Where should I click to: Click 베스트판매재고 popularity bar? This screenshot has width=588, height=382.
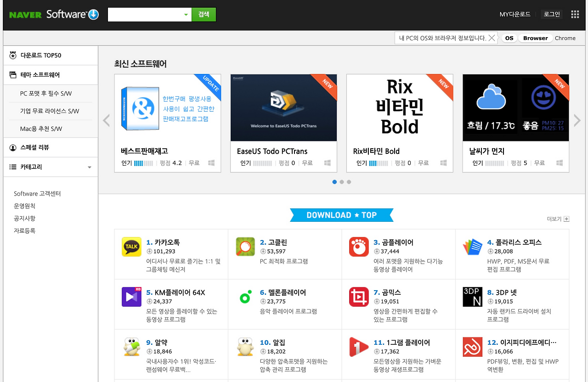[x=143, y=163]
